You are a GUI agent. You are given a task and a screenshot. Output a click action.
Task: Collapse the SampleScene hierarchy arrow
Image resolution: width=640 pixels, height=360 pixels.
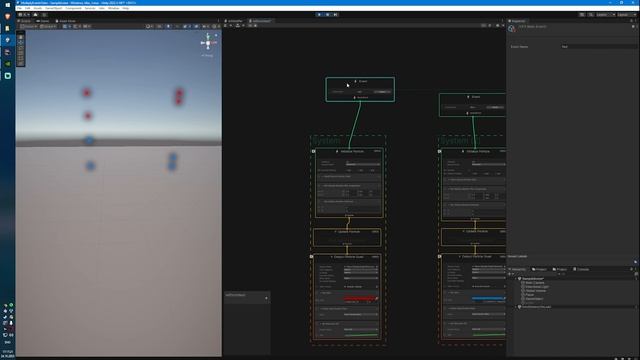pyautogui.click(x=516, y=279)
